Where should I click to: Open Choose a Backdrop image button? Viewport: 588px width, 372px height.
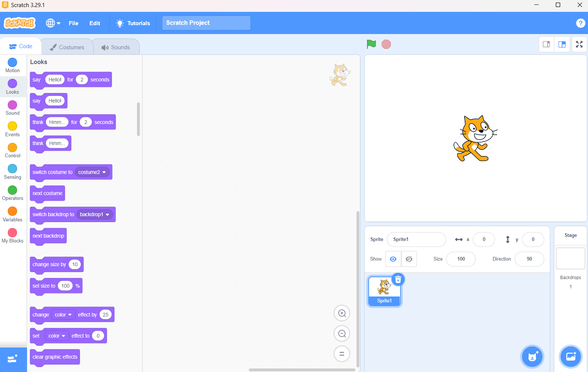pyautogui.click(x=571, y=357)
